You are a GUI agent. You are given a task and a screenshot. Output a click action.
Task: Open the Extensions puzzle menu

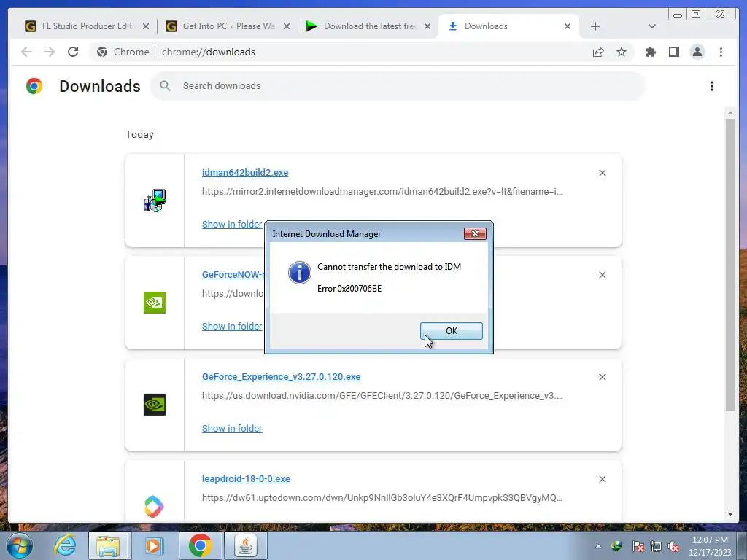pyautogui.click(x=650, y=52)
